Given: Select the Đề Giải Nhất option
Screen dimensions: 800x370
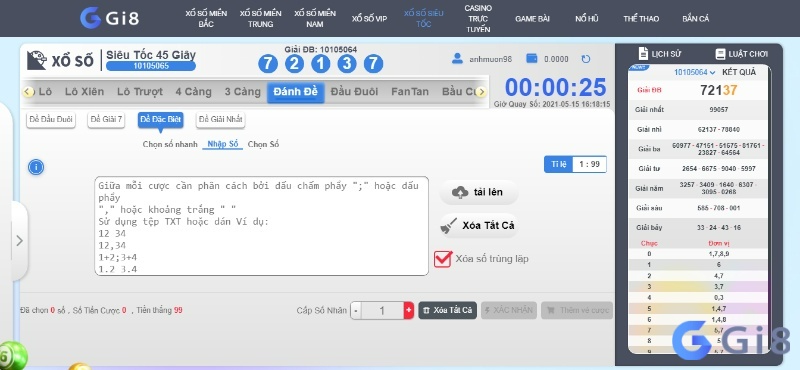Looking at the screenshot, I should (221, 119).
